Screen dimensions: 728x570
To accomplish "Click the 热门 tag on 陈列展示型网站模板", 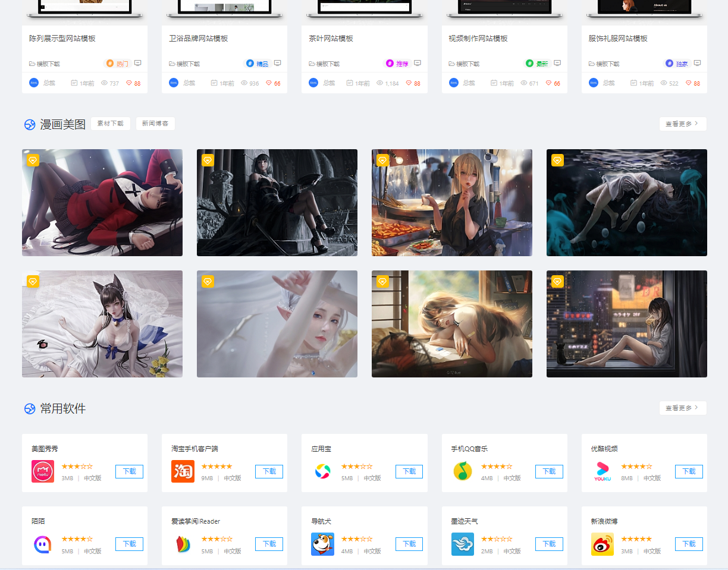I will click(x=118, y=64).
